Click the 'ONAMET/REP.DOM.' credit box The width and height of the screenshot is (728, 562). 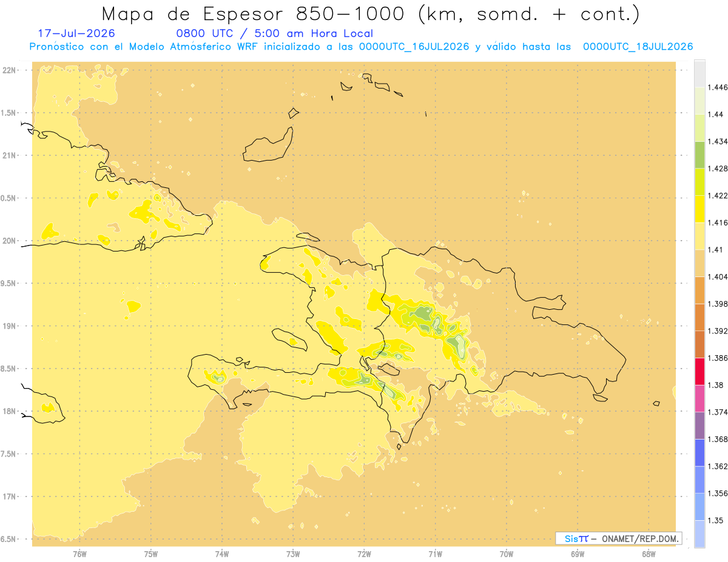(619, 538)
